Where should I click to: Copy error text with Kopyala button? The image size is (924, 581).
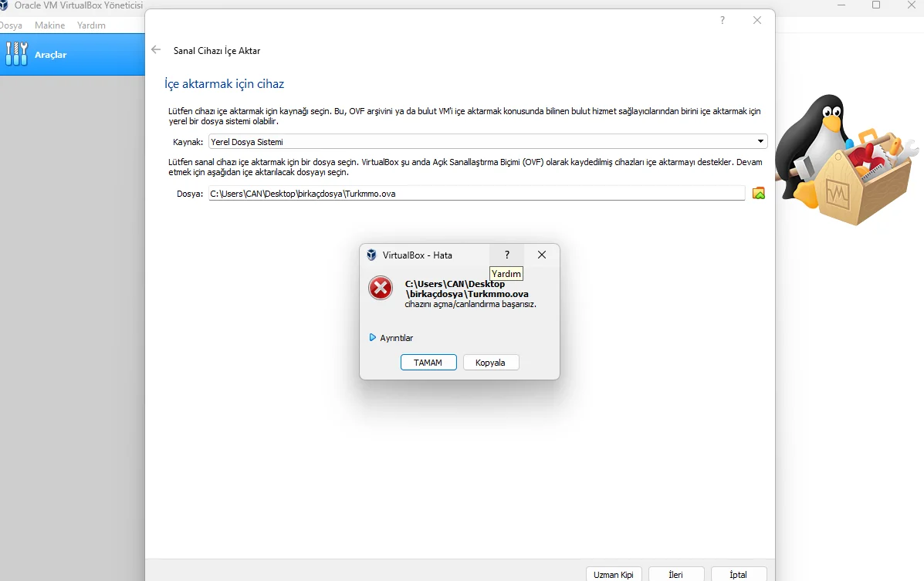[491, 363]
